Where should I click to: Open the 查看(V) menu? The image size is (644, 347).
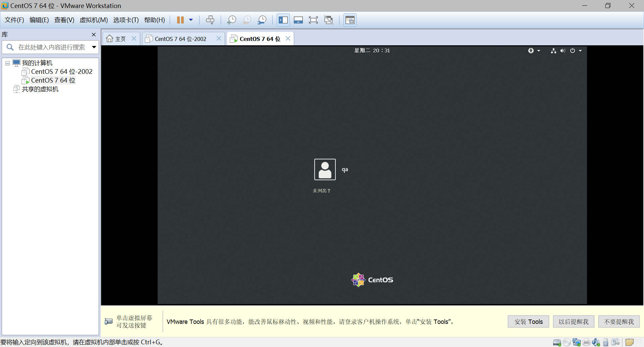coord(64,20)
